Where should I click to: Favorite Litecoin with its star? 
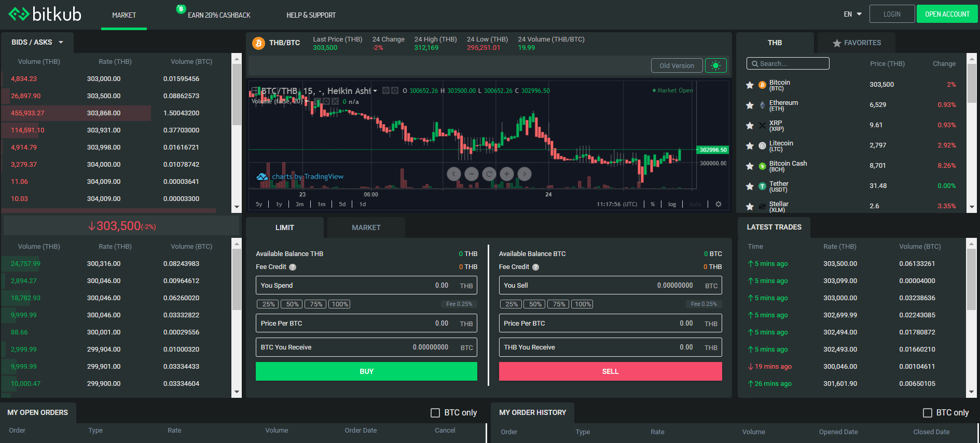click(750, 146)
